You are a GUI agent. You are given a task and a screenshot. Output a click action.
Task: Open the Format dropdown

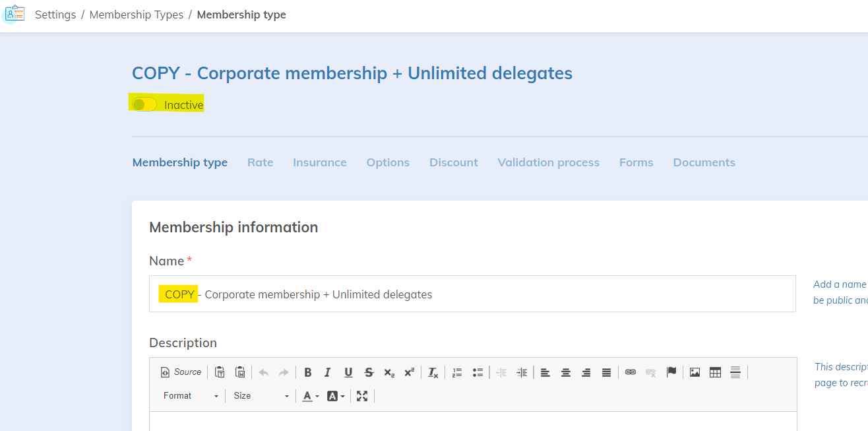(191, 396)
